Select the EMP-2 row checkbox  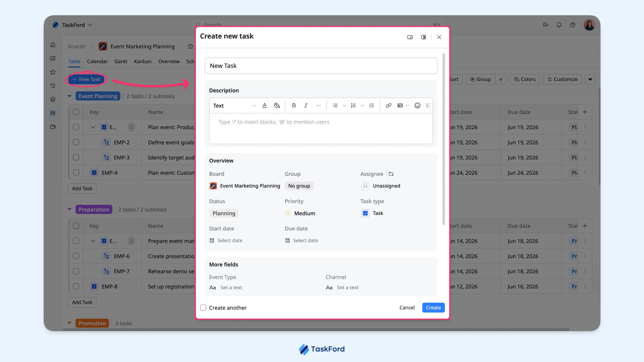click(x=76, y=142)
